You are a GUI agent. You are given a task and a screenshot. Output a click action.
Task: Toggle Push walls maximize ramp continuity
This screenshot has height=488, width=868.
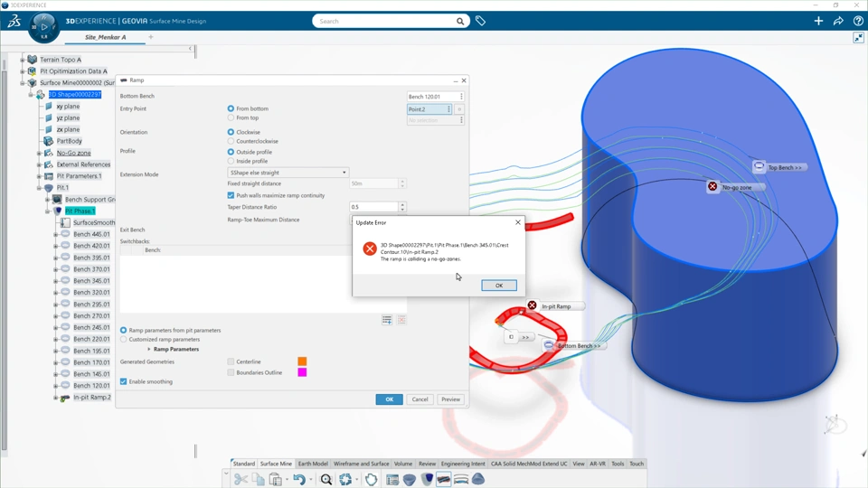pos(231,195)
